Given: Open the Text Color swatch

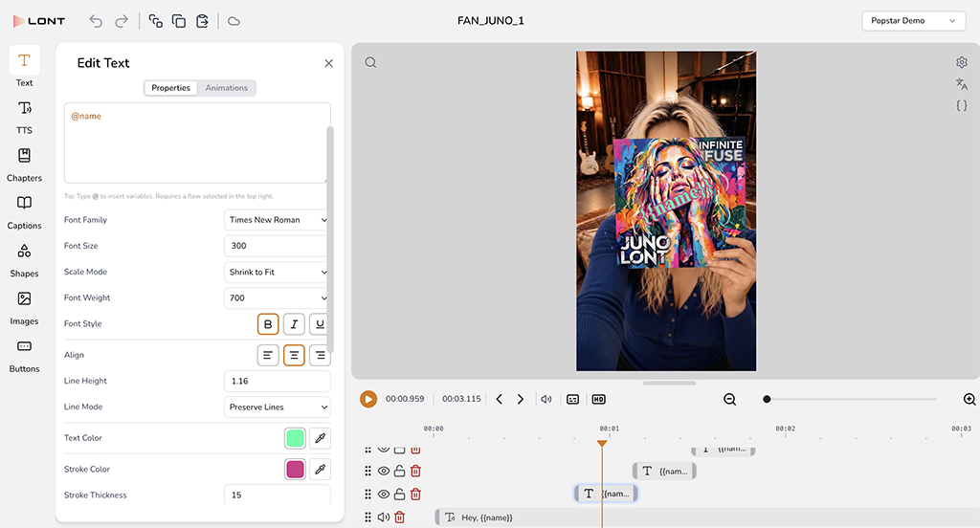Looking at the screenshot, I should click(x=295, y=438).
